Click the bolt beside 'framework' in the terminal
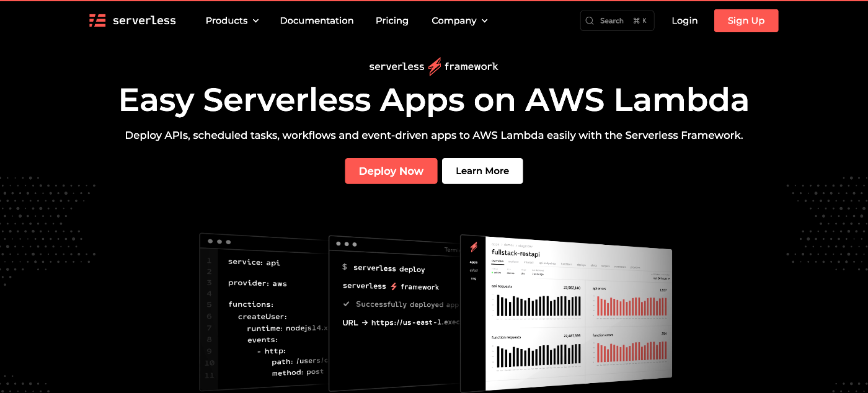 (x=393, y=286)
